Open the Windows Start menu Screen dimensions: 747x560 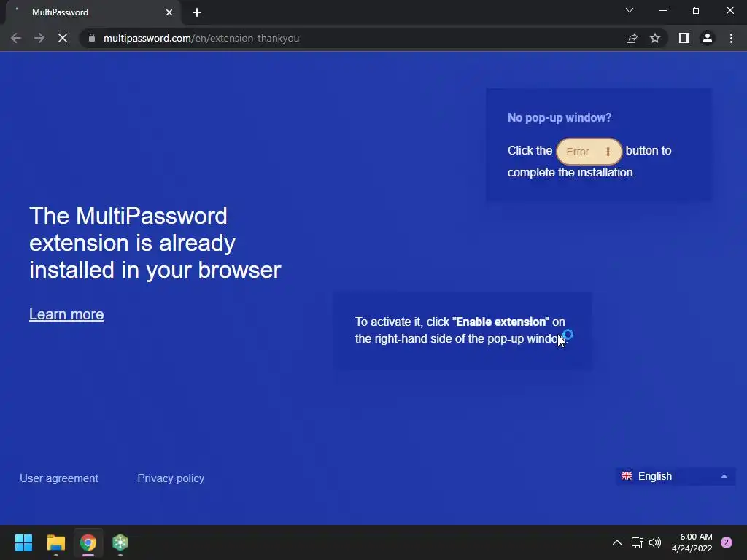click(23, 542)
